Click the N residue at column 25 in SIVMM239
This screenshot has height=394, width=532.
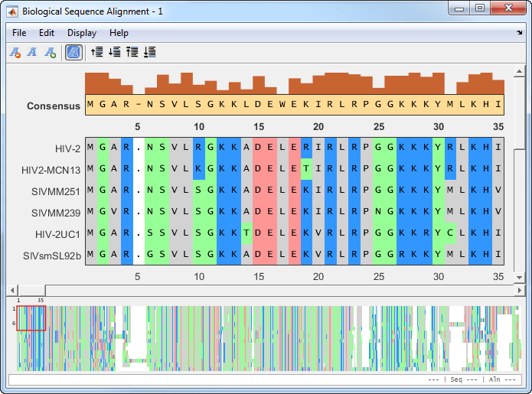tap(378, 212)
